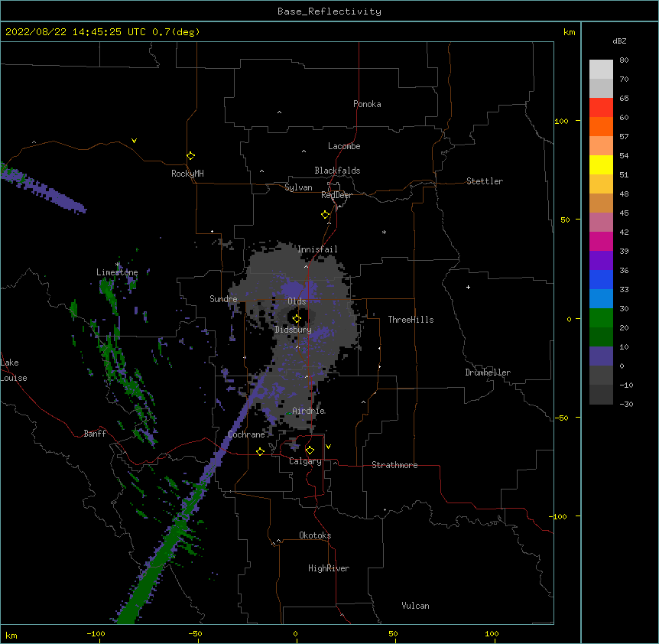Pick the light blue 33 dBZ legend swatch
The image size is (659, 644).
pyautogui.click(x=601, y=298)
